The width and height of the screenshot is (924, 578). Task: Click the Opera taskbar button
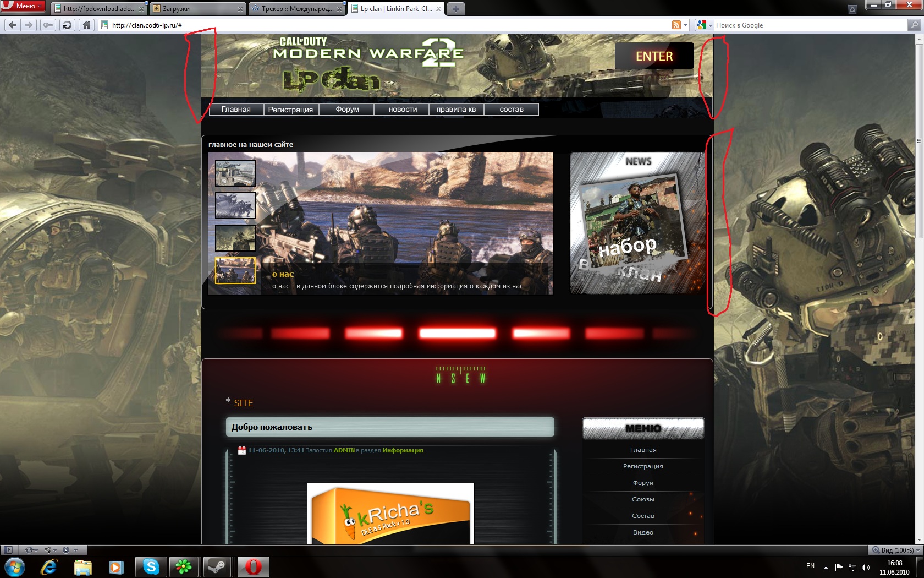[253, 567]
